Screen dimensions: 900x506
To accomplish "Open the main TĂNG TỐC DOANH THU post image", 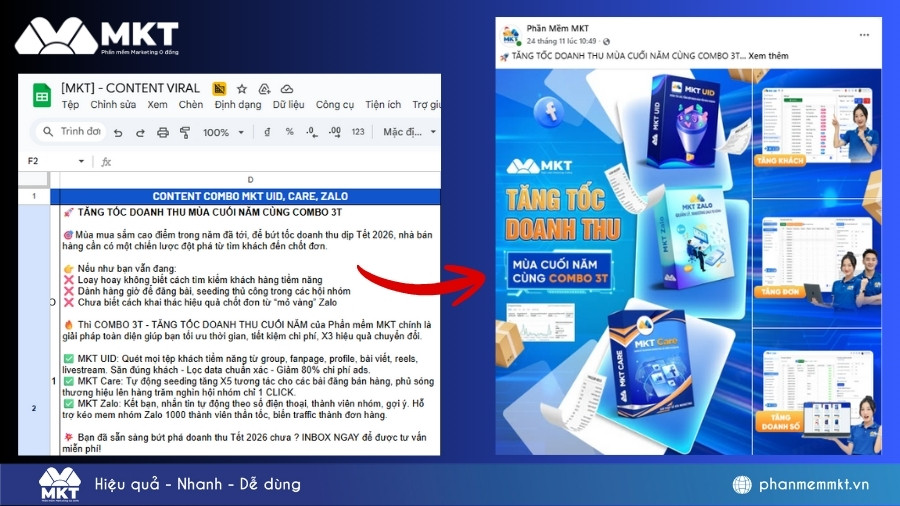I will coord(624,262).
